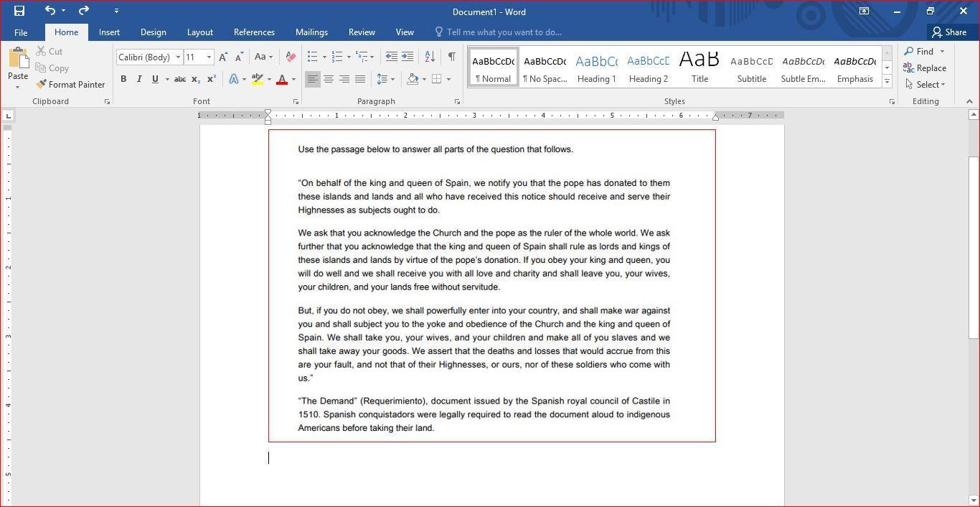980x507 pixels.
Task: Click the Share button
Action: 949,32
